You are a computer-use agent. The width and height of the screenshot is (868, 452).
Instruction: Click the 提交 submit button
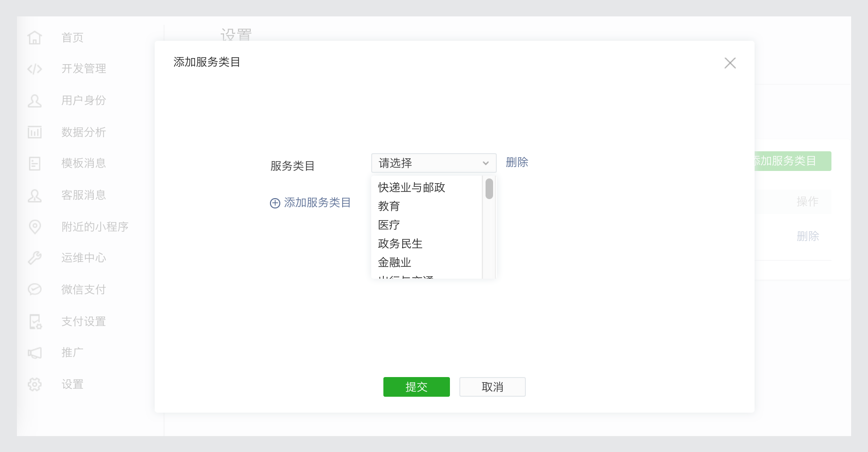coord(416,387)
